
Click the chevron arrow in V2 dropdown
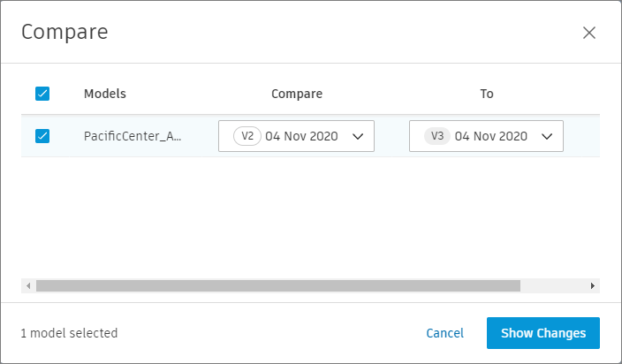pyautogui.click(x=358, y=136)
